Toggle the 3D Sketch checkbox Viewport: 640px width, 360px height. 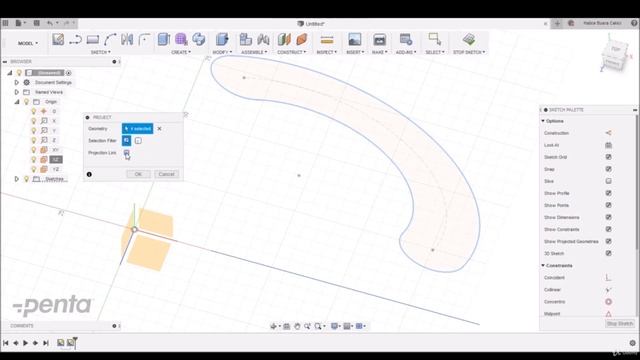(608, 253)
